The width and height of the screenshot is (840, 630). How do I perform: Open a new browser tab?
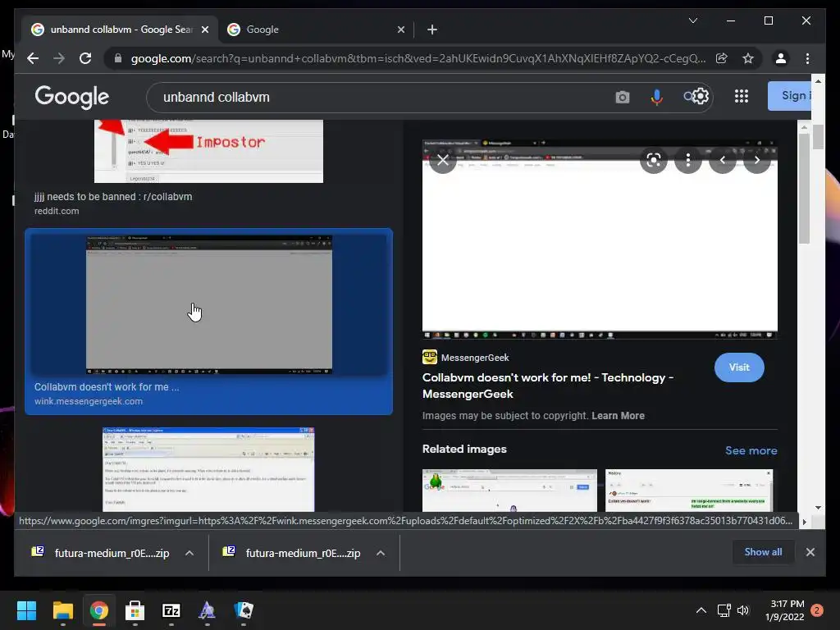tap(432, 30)
